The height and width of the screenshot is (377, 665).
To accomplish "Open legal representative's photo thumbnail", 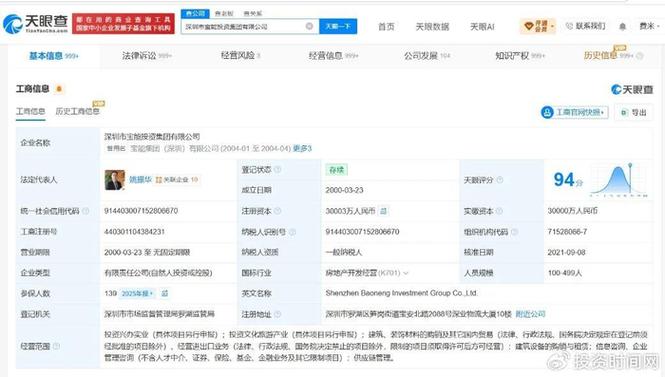I will click(x=115, y=180).
